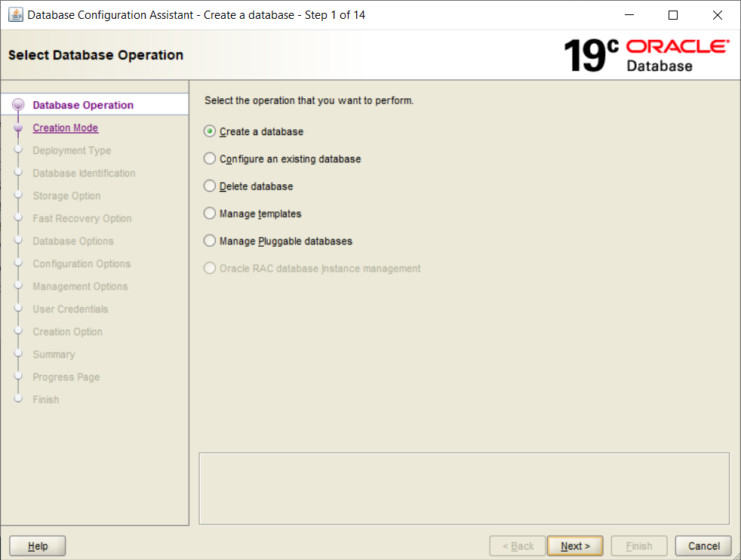Click the Creation Option step label
741x560 pixels.
[x=68, y=332]
